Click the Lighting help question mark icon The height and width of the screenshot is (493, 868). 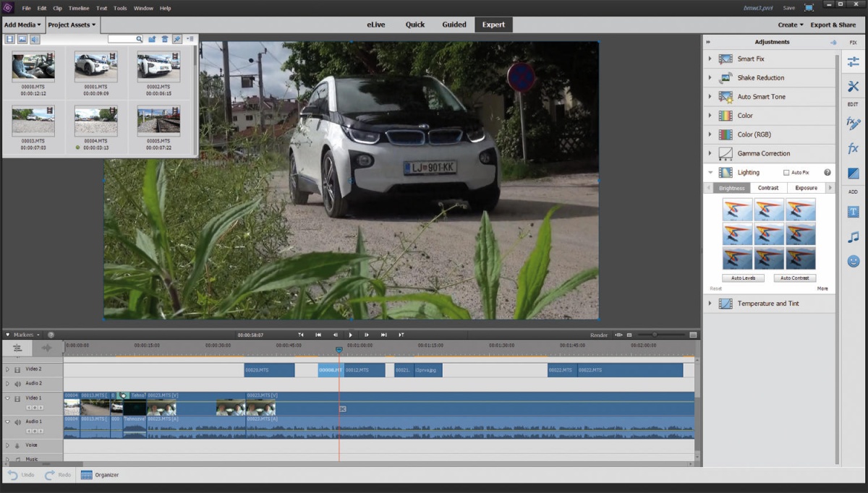point(827,173)
